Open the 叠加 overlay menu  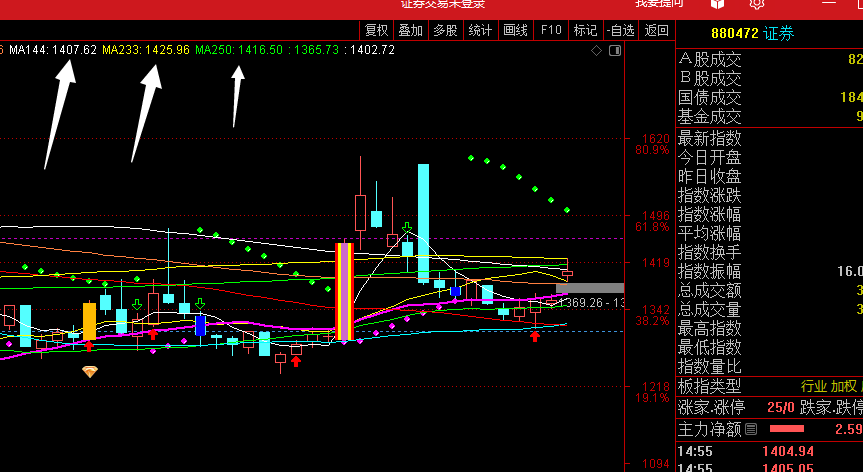(411, 30)
